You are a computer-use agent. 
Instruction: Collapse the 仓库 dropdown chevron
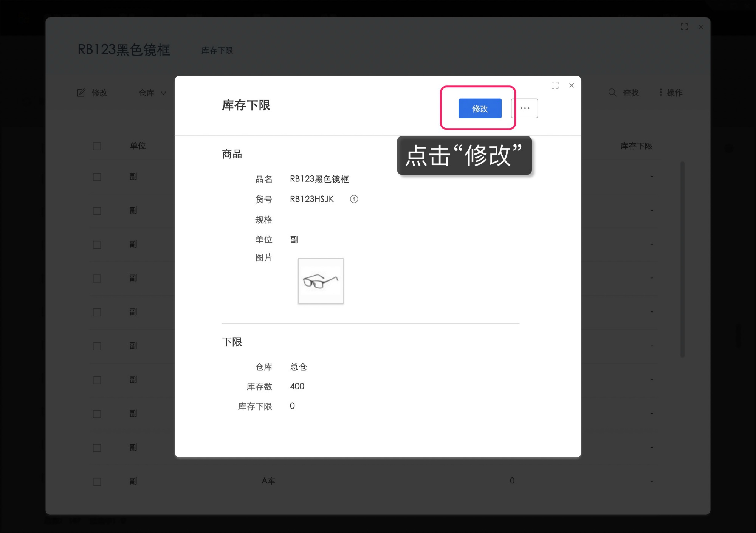coord(163,93)
